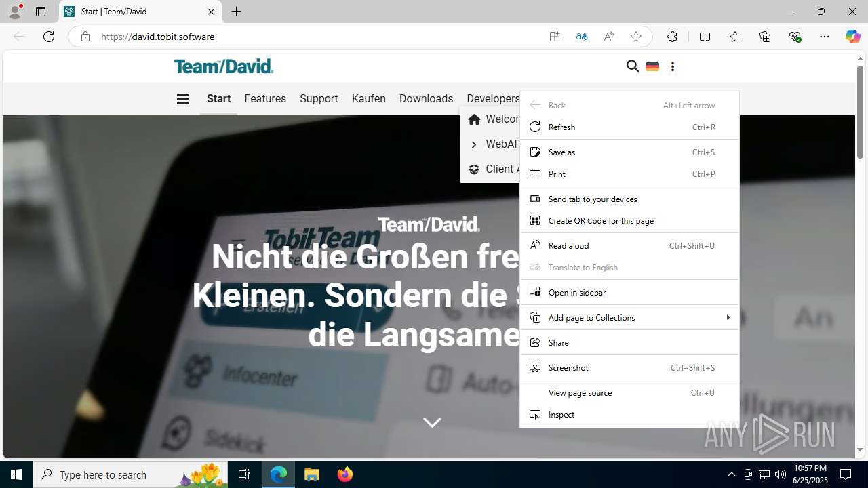Choose Open in sidebar
Image resolution: width=868 pixels, height=488 pixels.
click(629, 292)
